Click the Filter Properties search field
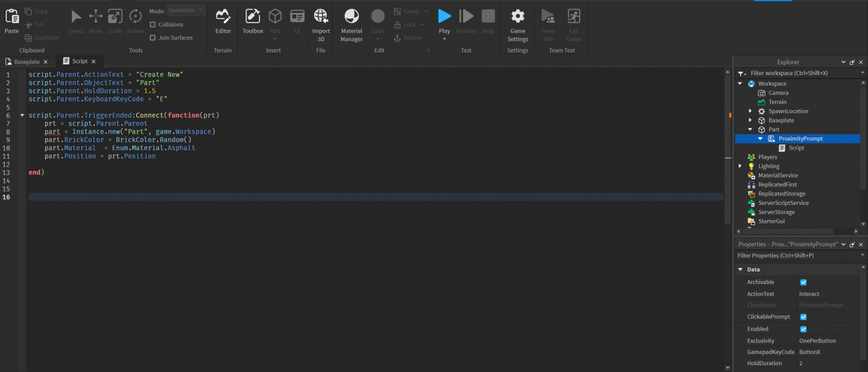The image size is (868, 372). [x=791, y=255]
